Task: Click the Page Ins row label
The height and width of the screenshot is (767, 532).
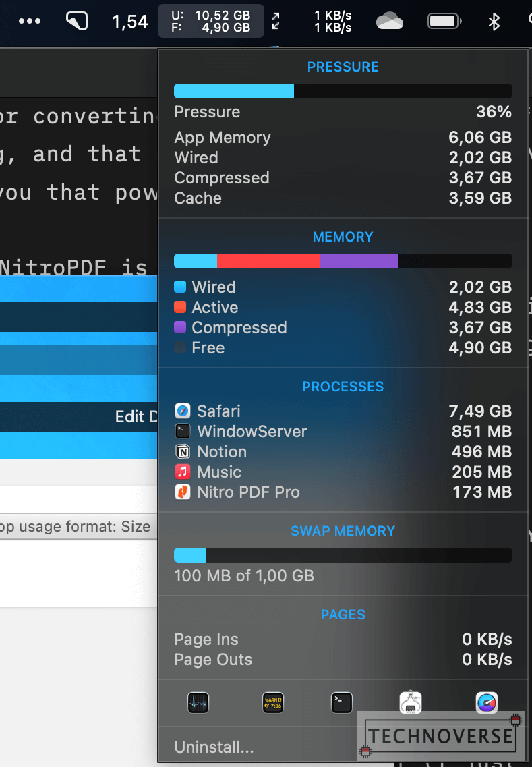Action: 206,640
